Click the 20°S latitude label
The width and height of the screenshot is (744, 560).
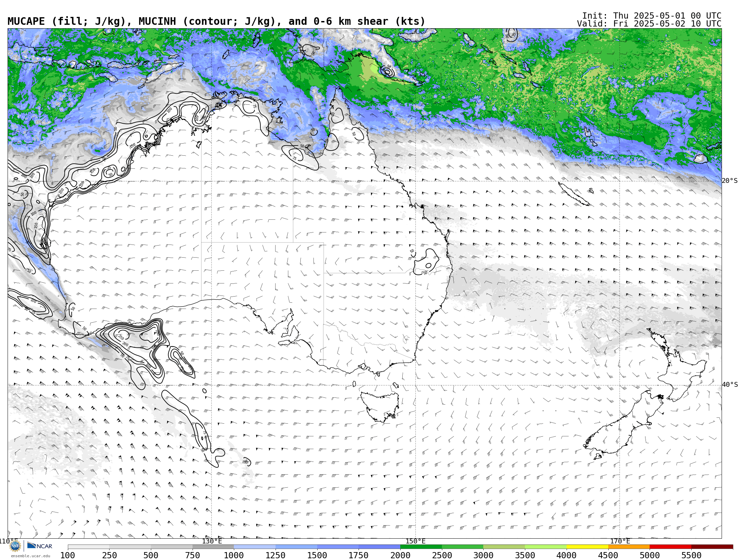tap(730, 181)
